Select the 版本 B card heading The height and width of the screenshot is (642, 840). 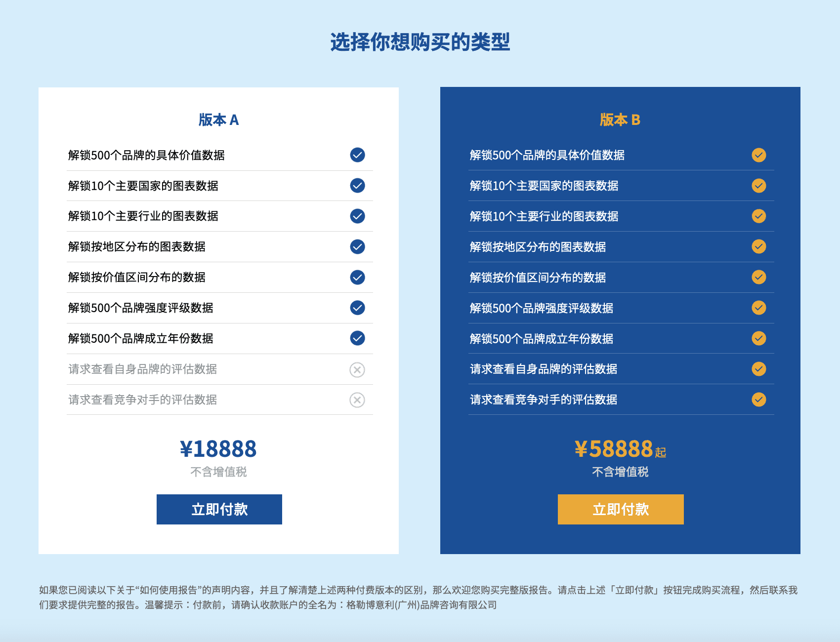coord(620,120)
